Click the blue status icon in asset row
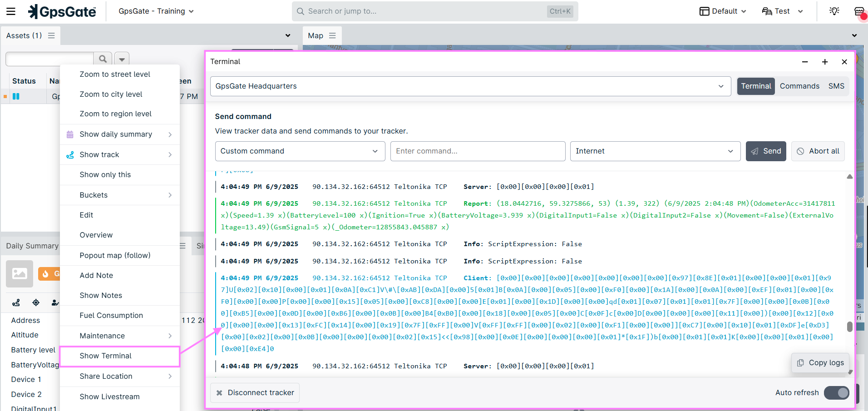 point(16,96)
